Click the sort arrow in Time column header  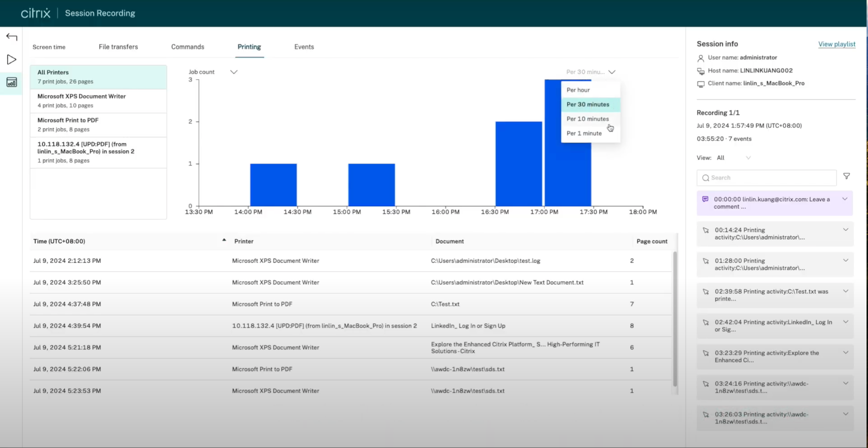click(x=224, y=240)
